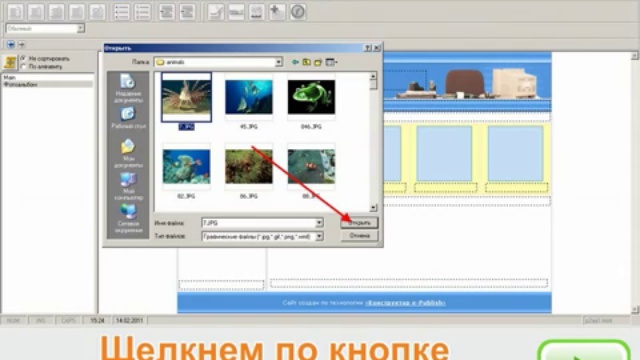Image resolution: width=640 pixels, height=360 pixels.
Task: Select Фотоальбом in the left page list
Action: point(20,84)
